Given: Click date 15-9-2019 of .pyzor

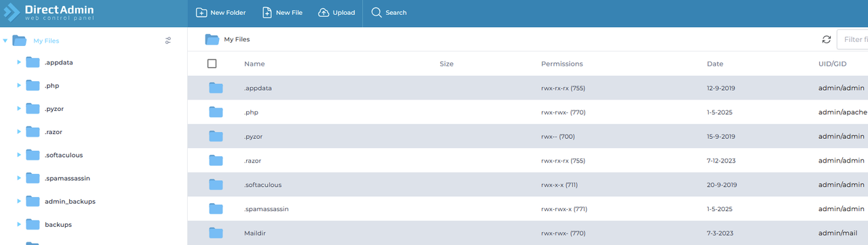Looking at the screenshot, I should (x=721, y=136).
